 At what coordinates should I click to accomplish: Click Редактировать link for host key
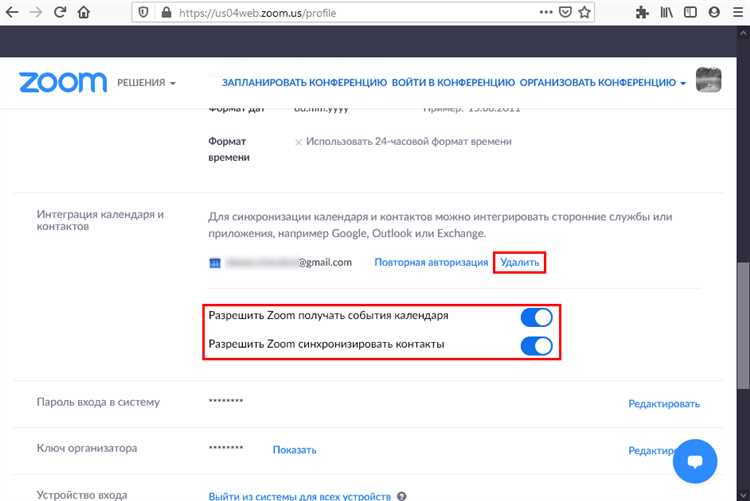click(651, 451)
